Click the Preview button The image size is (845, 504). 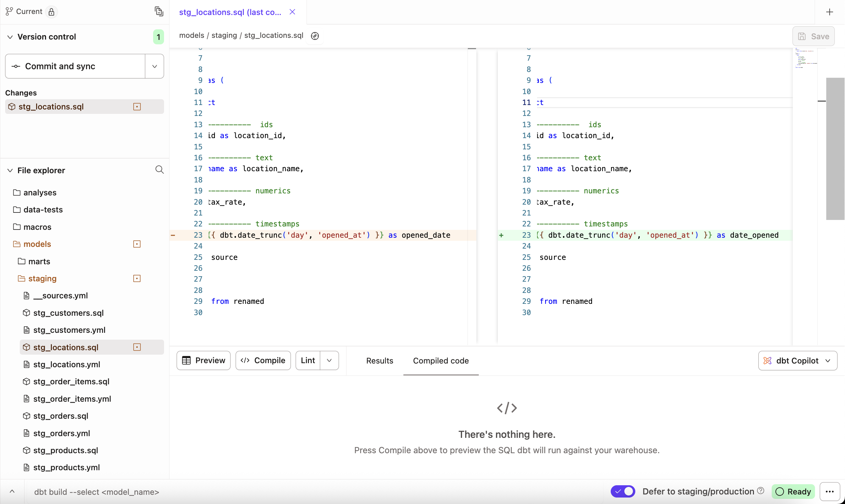click(203, 360)
